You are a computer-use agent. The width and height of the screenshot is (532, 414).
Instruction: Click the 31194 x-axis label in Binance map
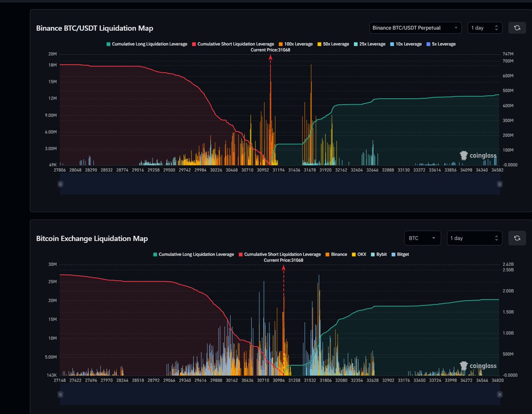279,170
